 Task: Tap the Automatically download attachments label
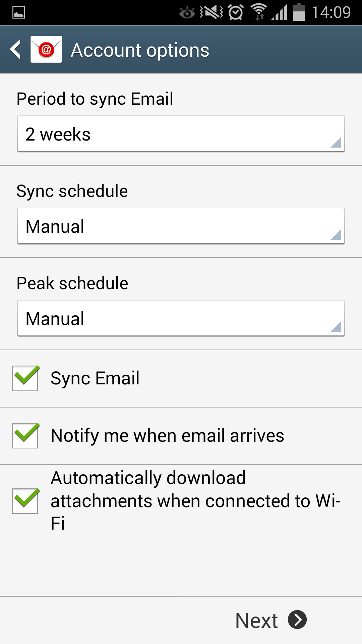195,501
